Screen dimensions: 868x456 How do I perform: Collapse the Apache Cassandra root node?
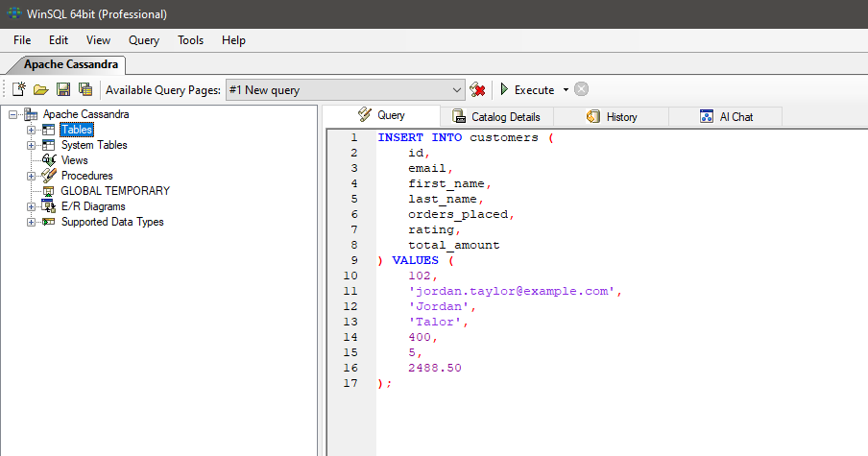(x=12, y=114)
